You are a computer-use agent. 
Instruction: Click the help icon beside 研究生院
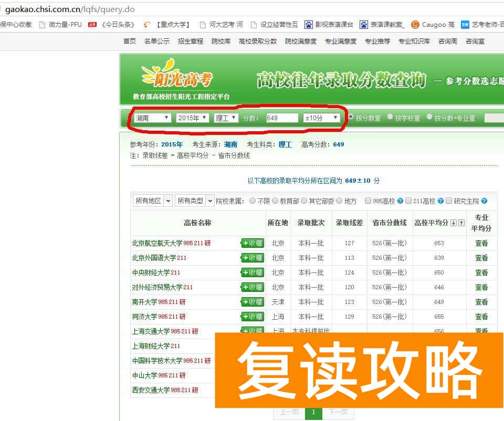tap(484, 201)
